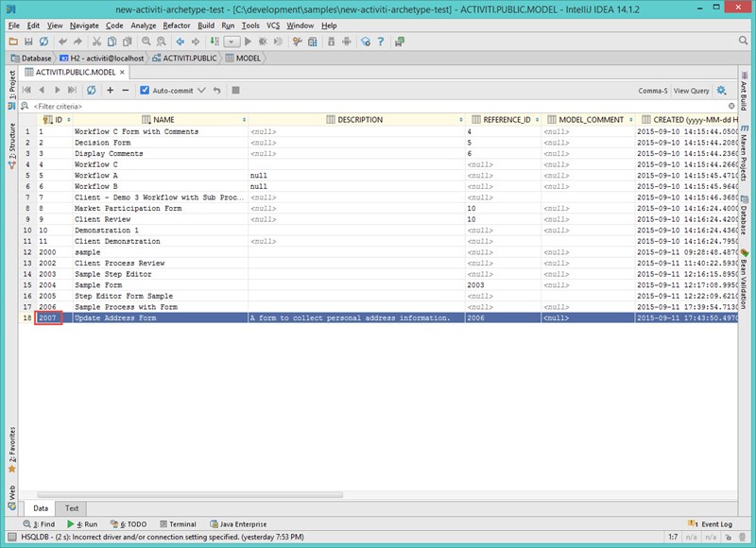Reload the table data with the refresh icon
The height and width of the screenshot is (548, 756).
click(x=92, y=92)
